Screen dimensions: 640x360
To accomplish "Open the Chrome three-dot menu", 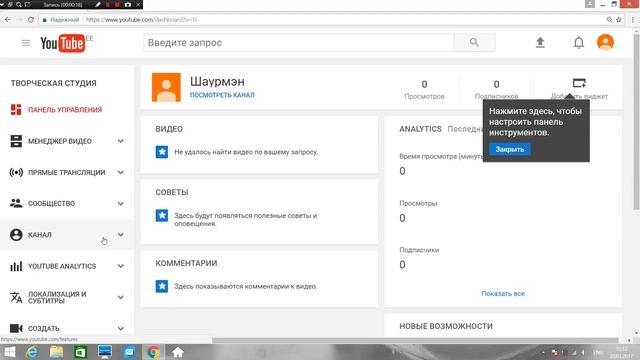I will pos(633,20).
